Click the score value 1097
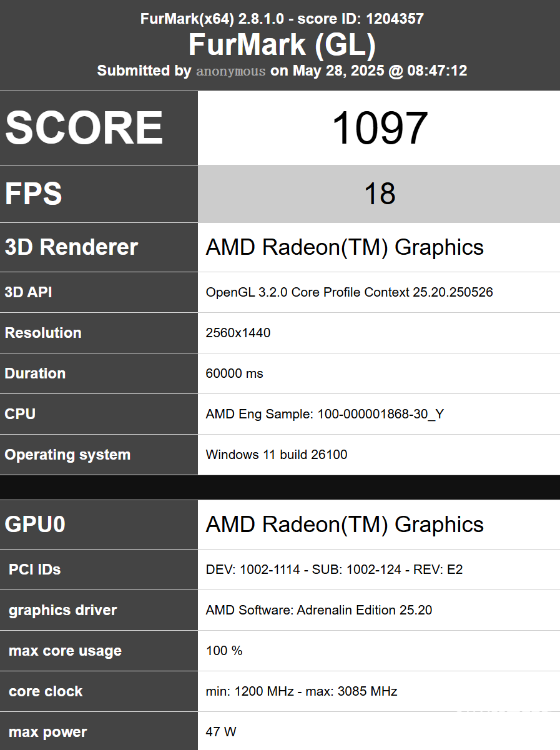Viewport: 560px width, 750px height. [379, 129]
